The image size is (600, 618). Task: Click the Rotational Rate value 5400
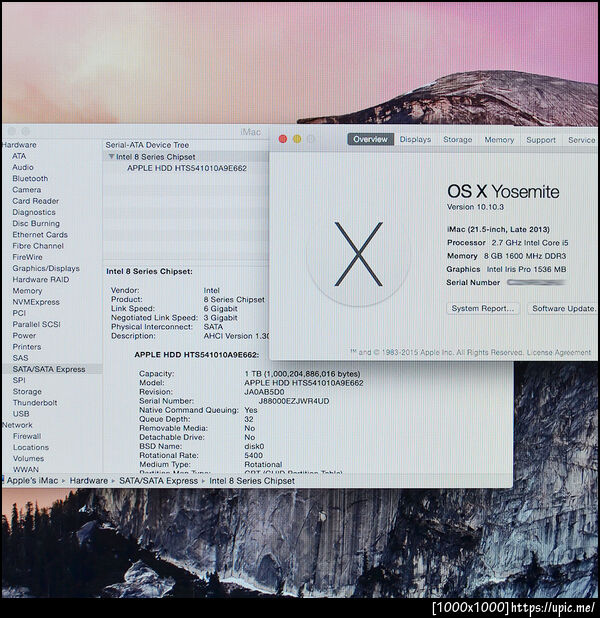253,455
